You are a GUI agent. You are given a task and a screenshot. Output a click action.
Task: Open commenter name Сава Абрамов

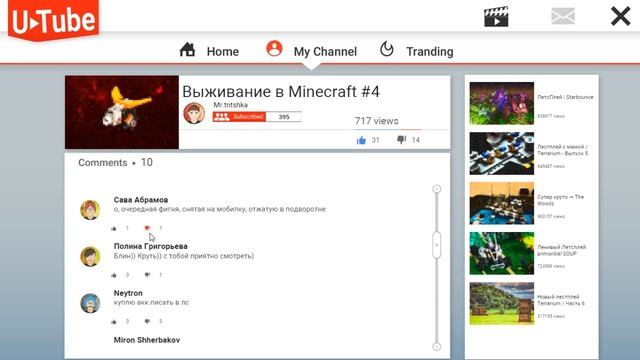[141, 200]
